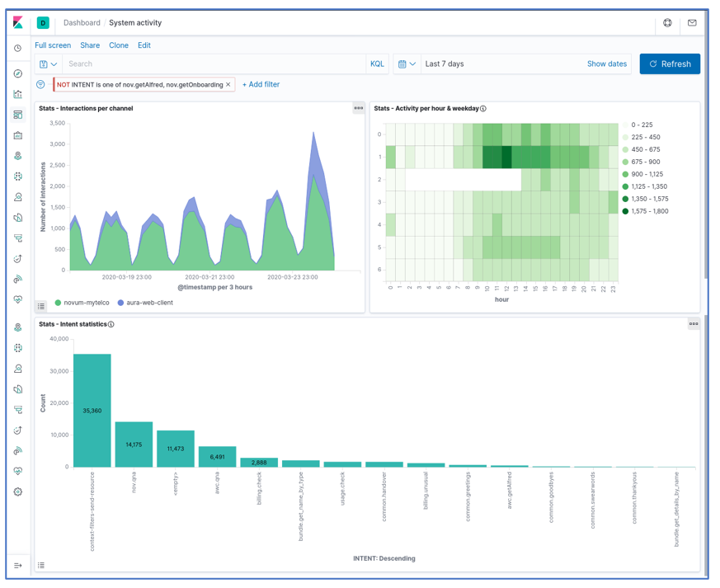Click the 2,888 billing.check bar
This screenshot has height=588, width=720.
click(259, 462)
